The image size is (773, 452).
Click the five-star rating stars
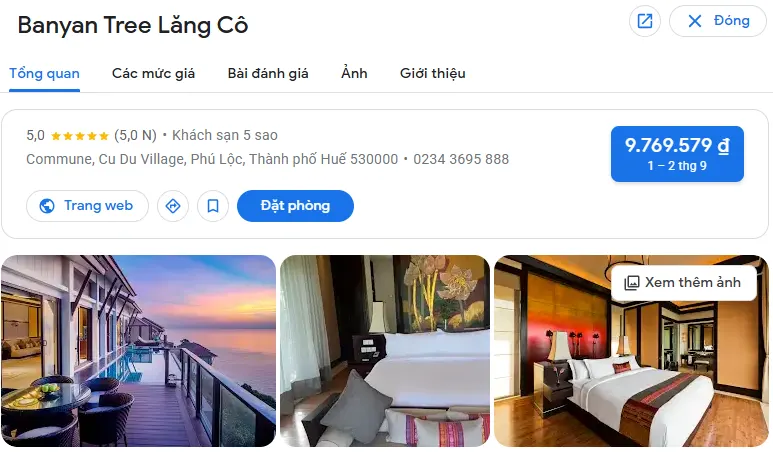click(x=79, y=136)
